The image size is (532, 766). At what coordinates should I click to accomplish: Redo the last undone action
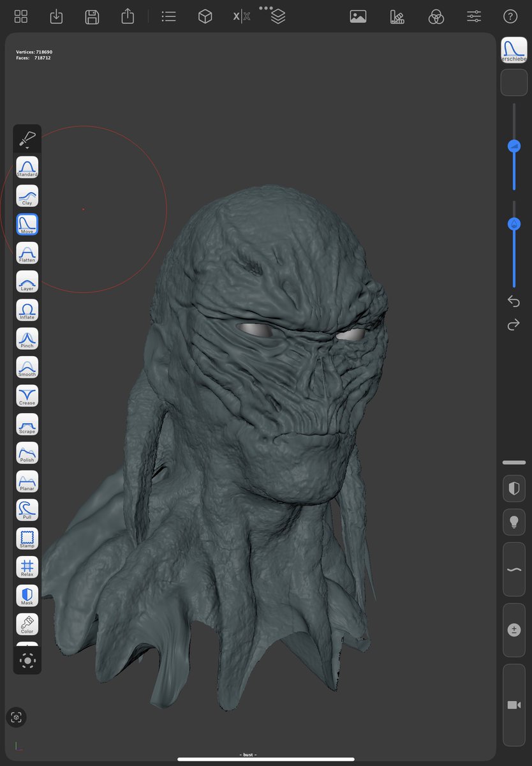(x=514, y=326)
